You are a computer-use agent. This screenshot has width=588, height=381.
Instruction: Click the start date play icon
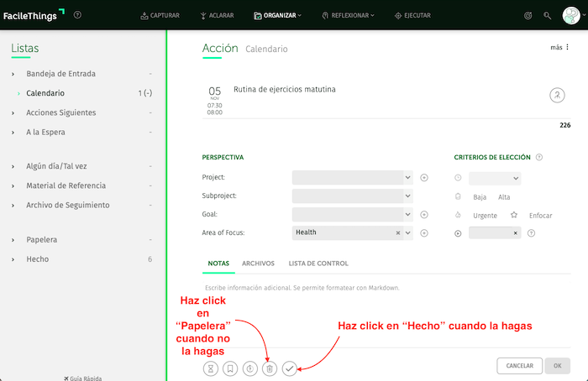pyautogui.click(x=458, y=233)
